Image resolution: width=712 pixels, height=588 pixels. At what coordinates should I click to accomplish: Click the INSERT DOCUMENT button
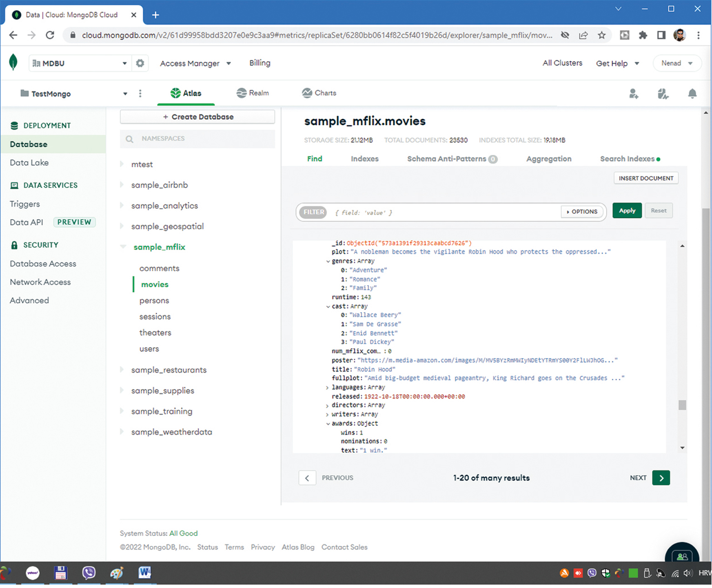646,178
